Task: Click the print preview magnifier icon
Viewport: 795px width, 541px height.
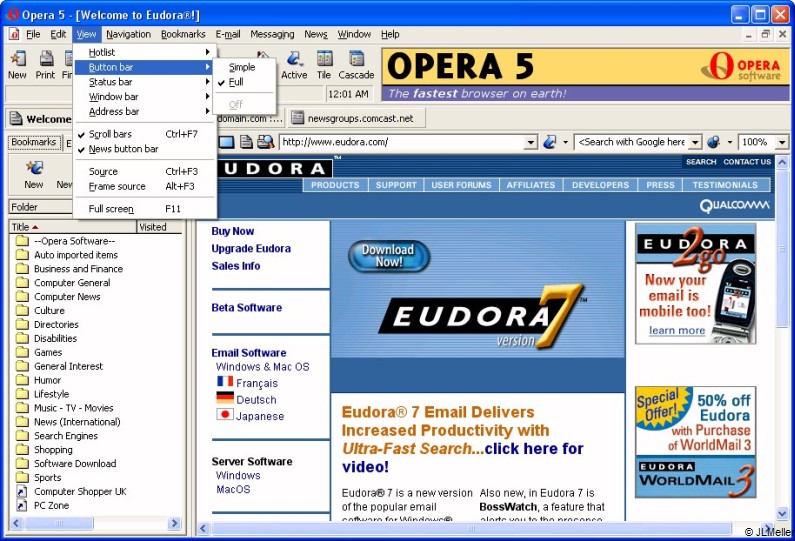Action: point(265,142)
